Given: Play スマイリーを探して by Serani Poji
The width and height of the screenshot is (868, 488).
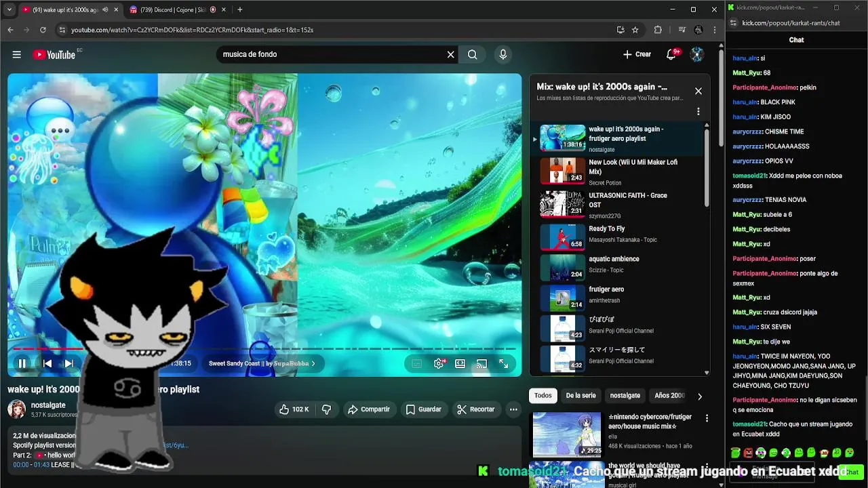Looking at the screenshot, I should [x=617, y=358].
